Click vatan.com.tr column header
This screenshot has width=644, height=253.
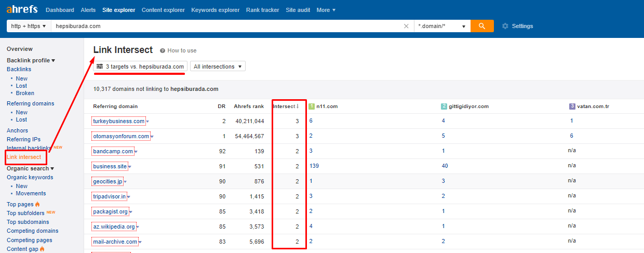tap(593, 106)
